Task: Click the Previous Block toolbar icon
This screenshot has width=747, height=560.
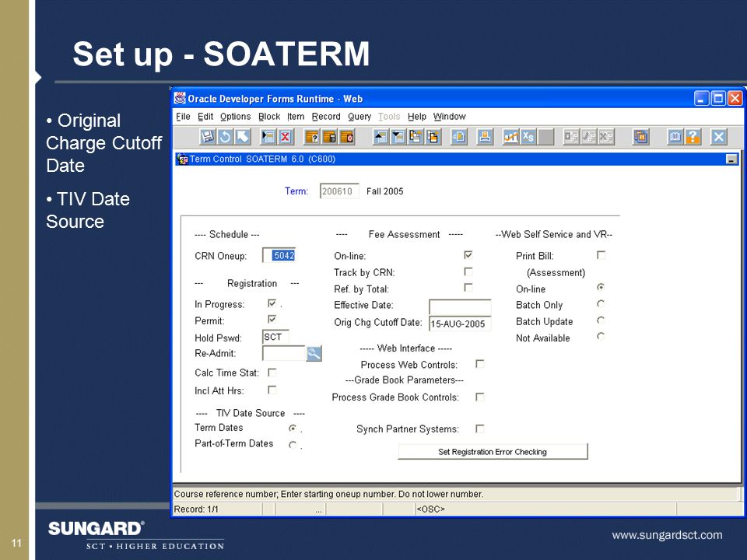Action: pyautogui.click(x=416, y=137)
